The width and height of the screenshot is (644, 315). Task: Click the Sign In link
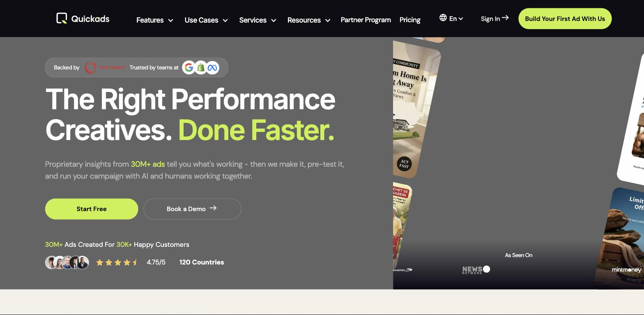click(x=494, y=18)
